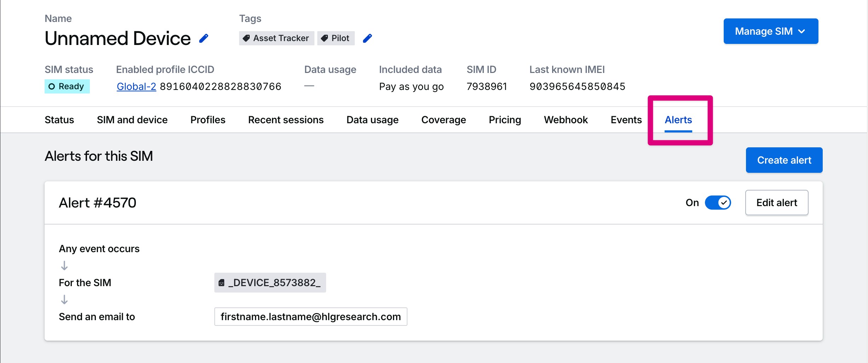Click Alerts for this SIM heading
This screenshot has width=868, height=363.
pyautogui.click(x=99, y=156)
